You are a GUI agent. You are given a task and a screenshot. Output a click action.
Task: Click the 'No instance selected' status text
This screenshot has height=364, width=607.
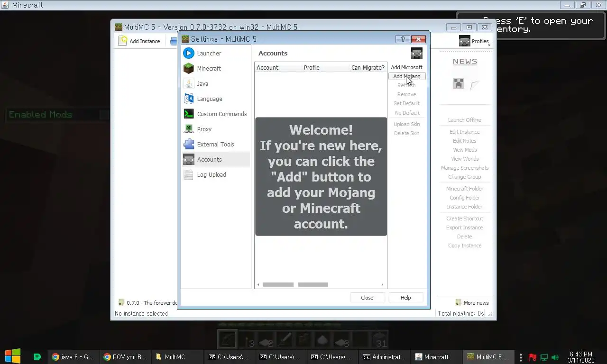[141, 313]
